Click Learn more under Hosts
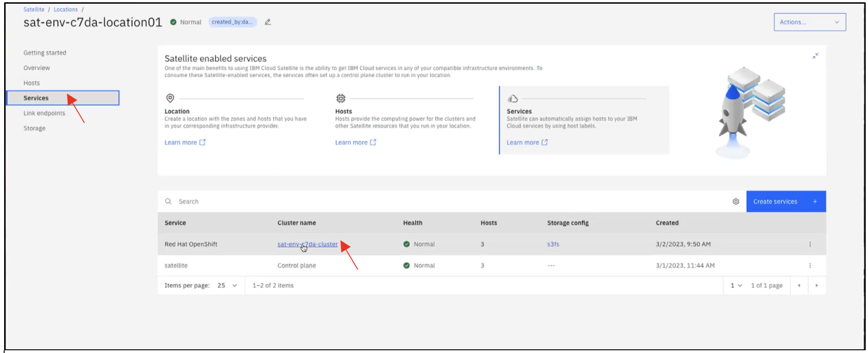 [356, 143]
